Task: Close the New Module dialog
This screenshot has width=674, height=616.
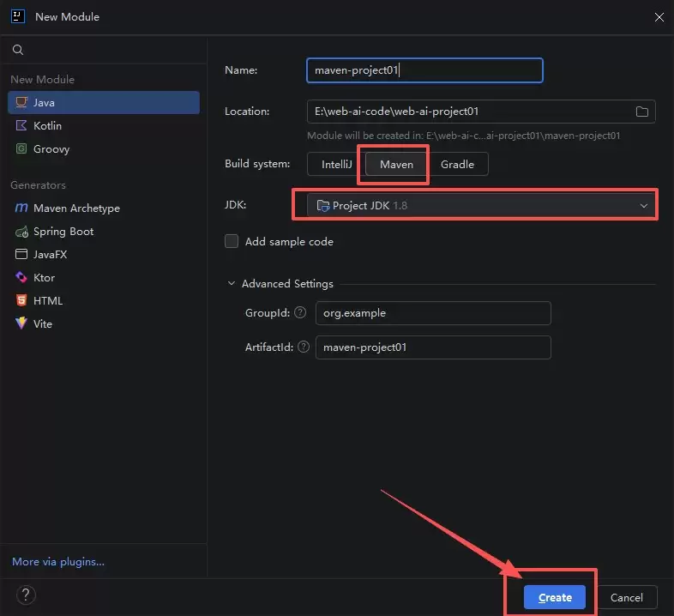Action: [659, 17]
